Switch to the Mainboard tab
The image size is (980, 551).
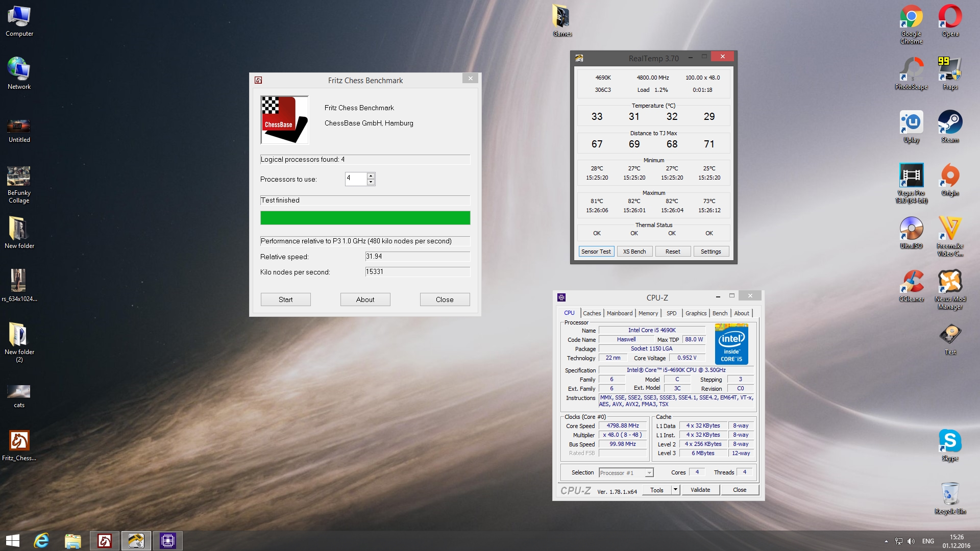click(x=619, y=313)
